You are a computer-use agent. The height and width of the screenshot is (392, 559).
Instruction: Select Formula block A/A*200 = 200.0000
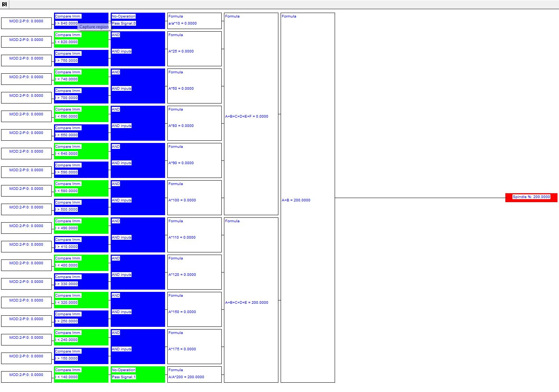click(x=195, y=375)
